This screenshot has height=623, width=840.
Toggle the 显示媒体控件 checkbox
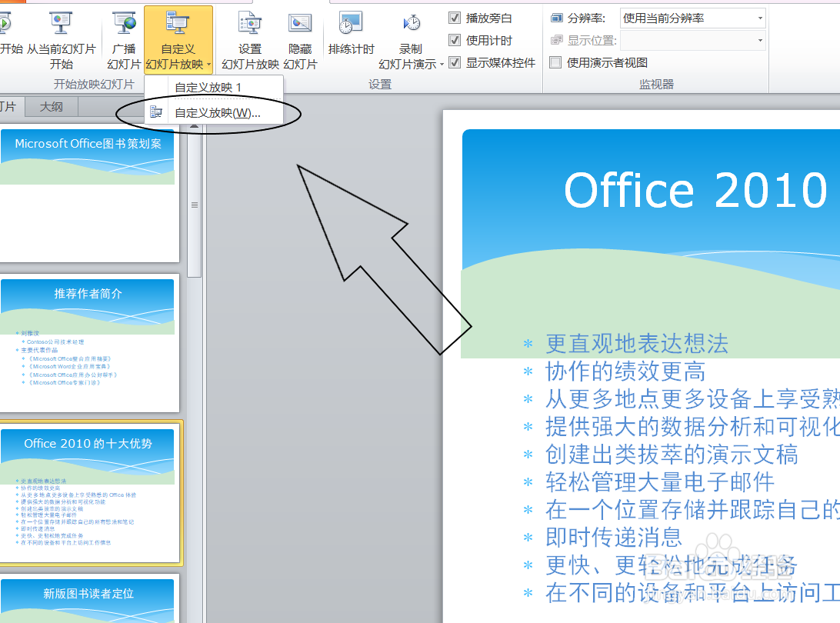click(x=455, y=62)
